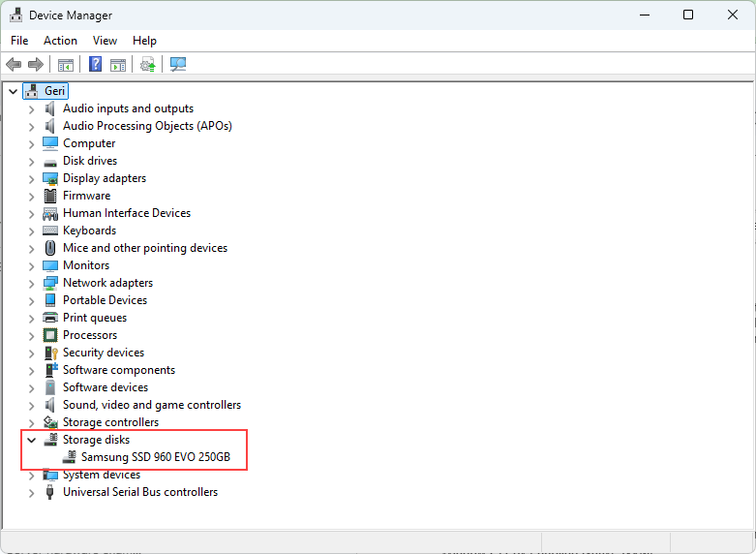
Task: Open Help via the blue question mark icon
Action: [x=95, y=65]
